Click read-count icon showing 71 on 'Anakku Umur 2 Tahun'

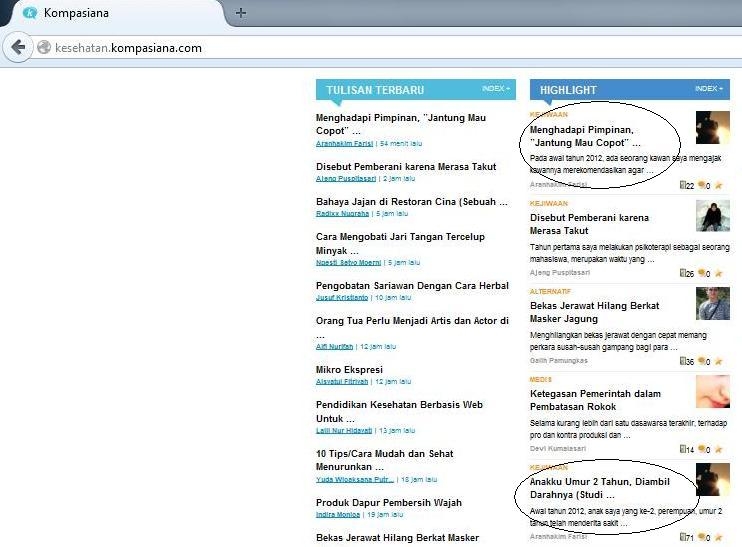click(x=682, y=538)
